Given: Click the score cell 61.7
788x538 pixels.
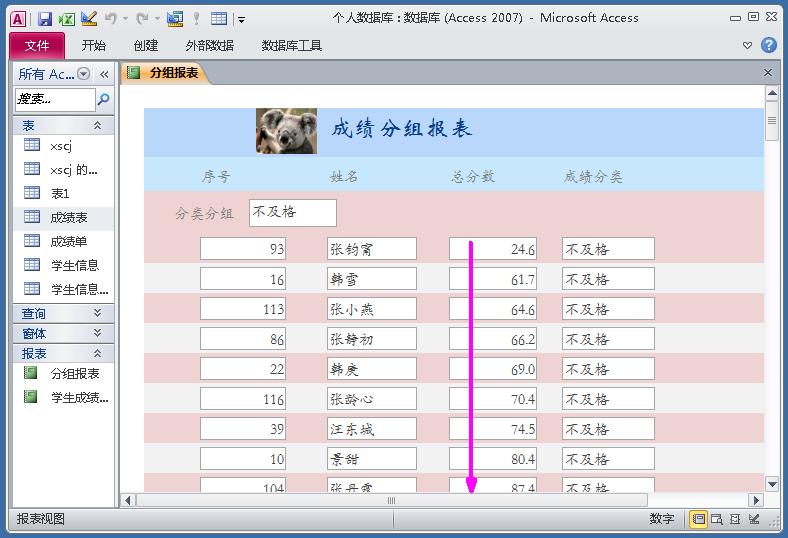Looking at the screenshot, I should pos(493,279).
